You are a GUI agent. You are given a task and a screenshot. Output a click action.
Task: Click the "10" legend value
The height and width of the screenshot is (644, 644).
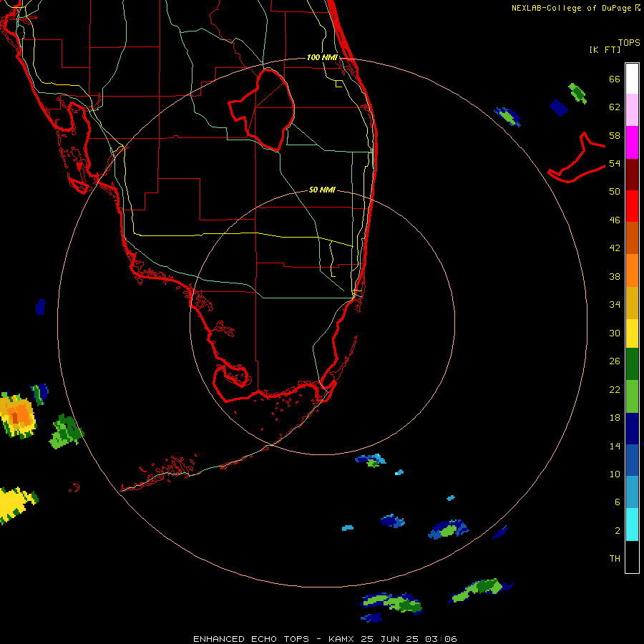pyautogui.click(x=615, y=474)
